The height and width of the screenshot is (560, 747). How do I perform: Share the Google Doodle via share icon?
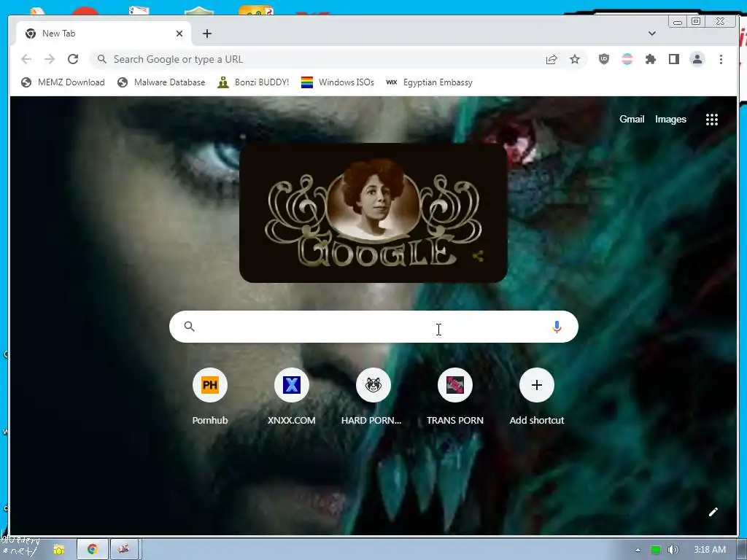click(478, 256)
